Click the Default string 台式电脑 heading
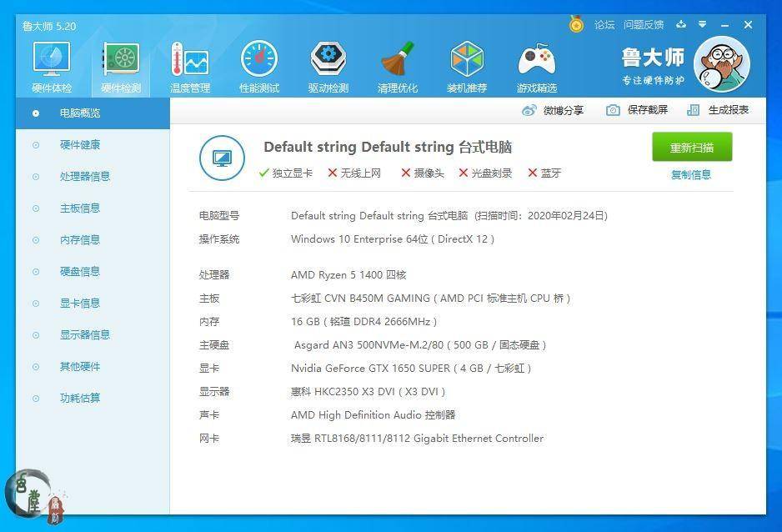This screenshot has height=532, width=782. (x=388, y=147)
